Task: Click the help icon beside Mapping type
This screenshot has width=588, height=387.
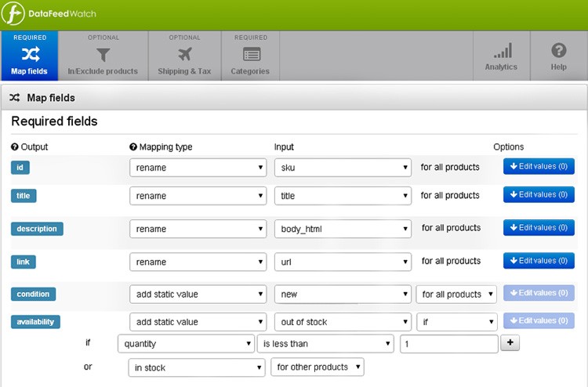Action: tap(133, 147)
